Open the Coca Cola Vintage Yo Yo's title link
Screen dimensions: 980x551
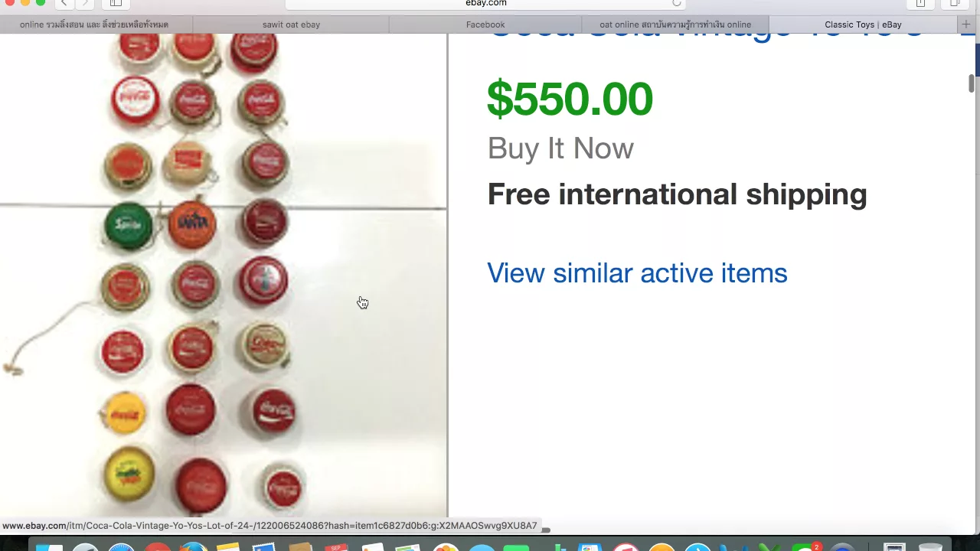[705, 36]
